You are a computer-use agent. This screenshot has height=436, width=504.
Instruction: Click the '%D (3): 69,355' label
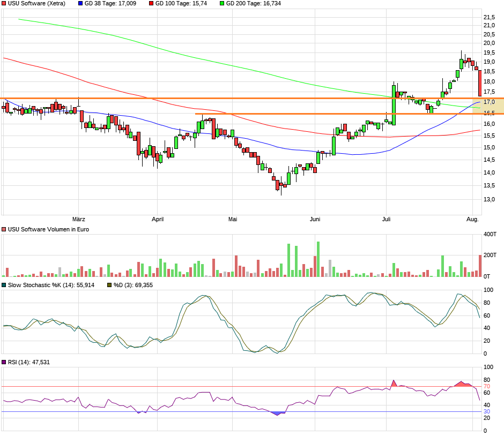click(133, 285)
